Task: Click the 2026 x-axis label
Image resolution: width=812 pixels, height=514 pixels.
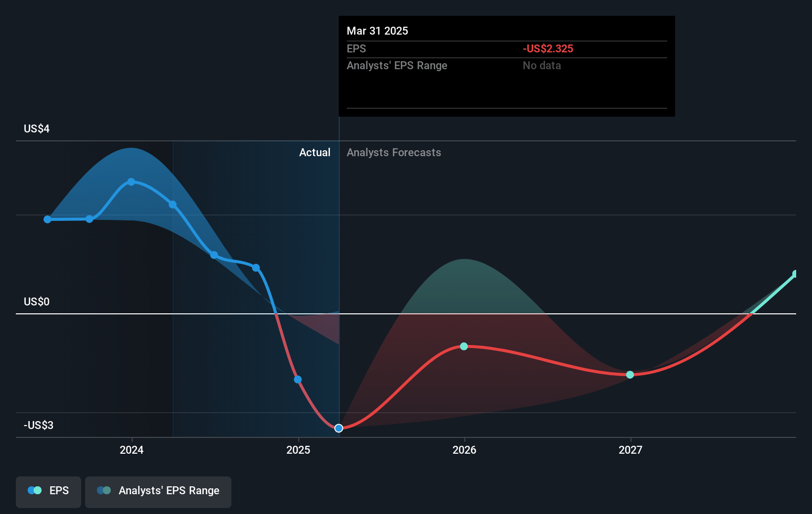Action: click(464, 450)
